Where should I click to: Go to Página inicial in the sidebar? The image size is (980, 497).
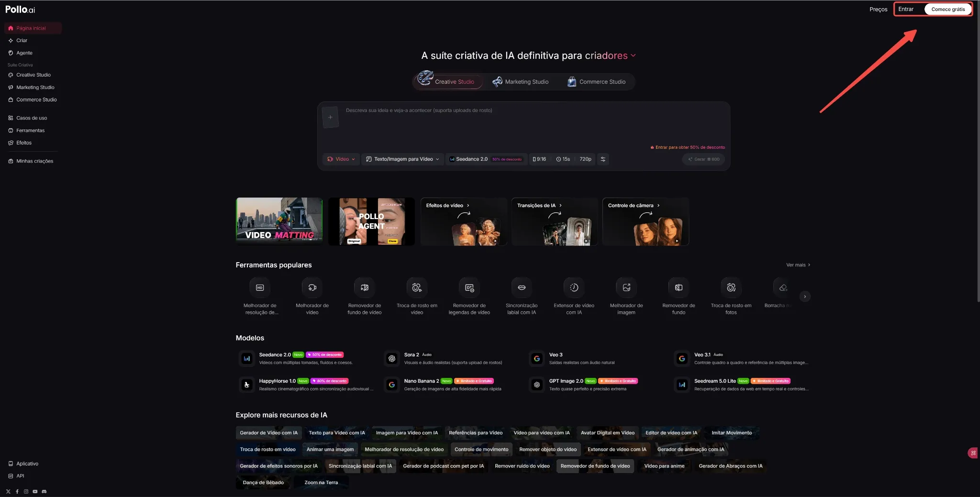33,28
